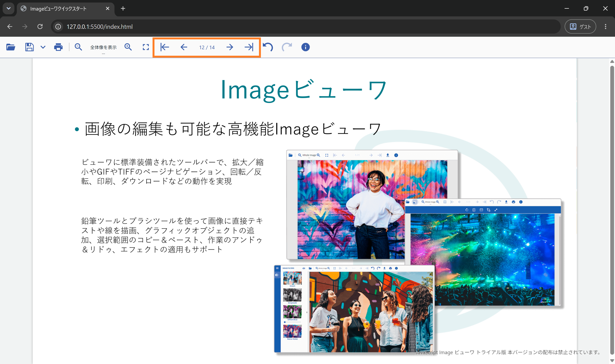Open the about info icon

pos(305,47)
